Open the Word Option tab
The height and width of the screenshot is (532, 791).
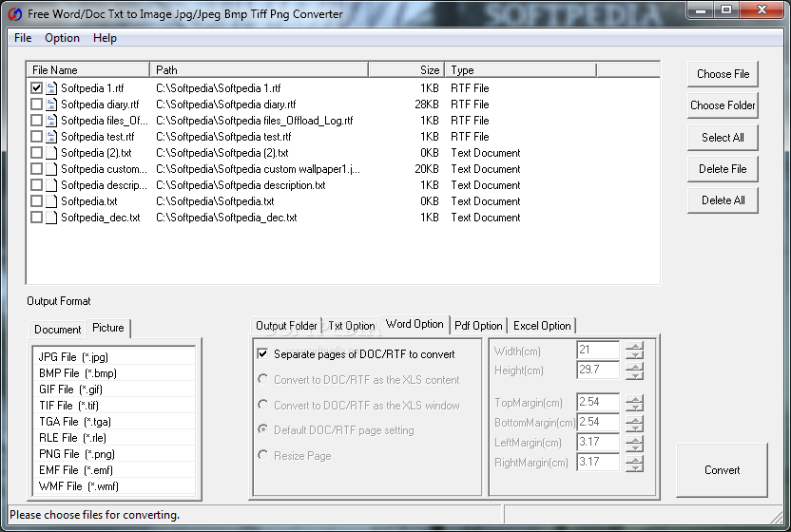click(415, 324)
